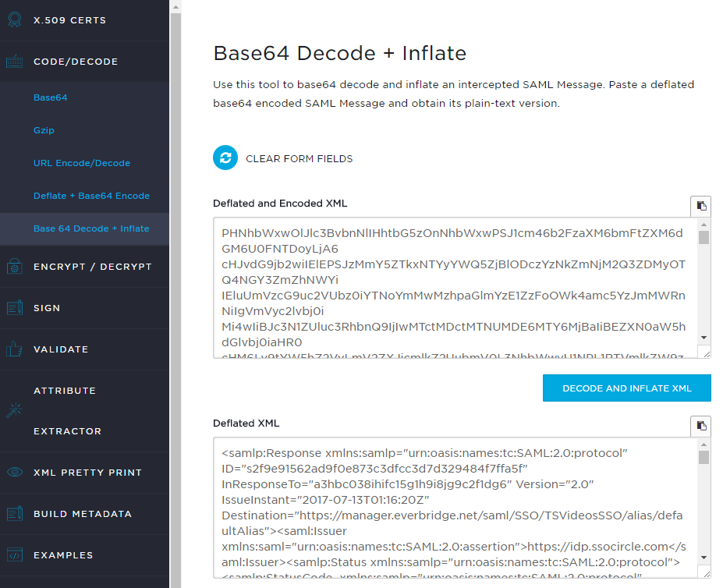Click the XML Pretty Print eye icon
Image resolution: width=723 pixels, height=588 pixels.
tap(14, 473)
